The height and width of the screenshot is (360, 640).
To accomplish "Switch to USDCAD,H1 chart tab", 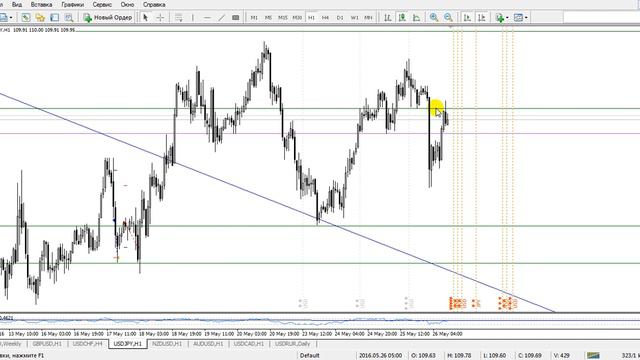I will click(249, 344).
